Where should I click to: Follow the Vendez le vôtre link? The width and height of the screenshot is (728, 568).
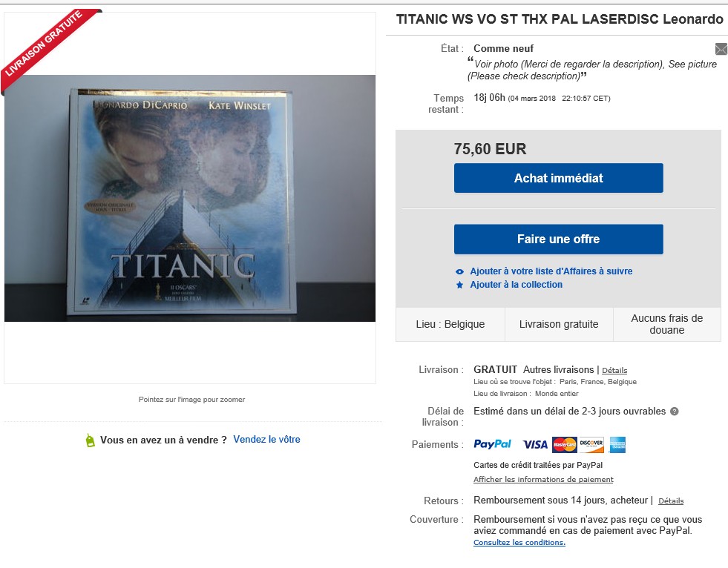tap(266, 440)
